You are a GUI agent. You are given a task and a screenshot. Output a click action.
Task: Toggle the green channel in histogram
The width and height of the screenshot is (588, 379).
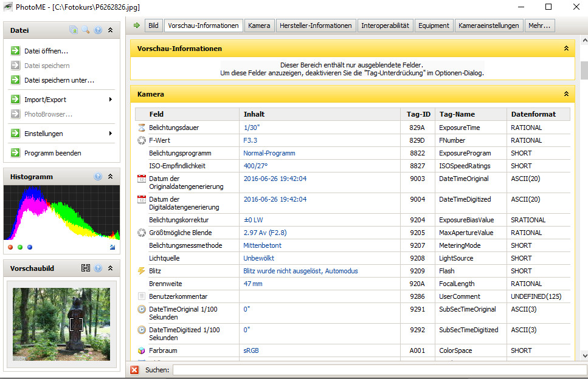pos(20,247)
